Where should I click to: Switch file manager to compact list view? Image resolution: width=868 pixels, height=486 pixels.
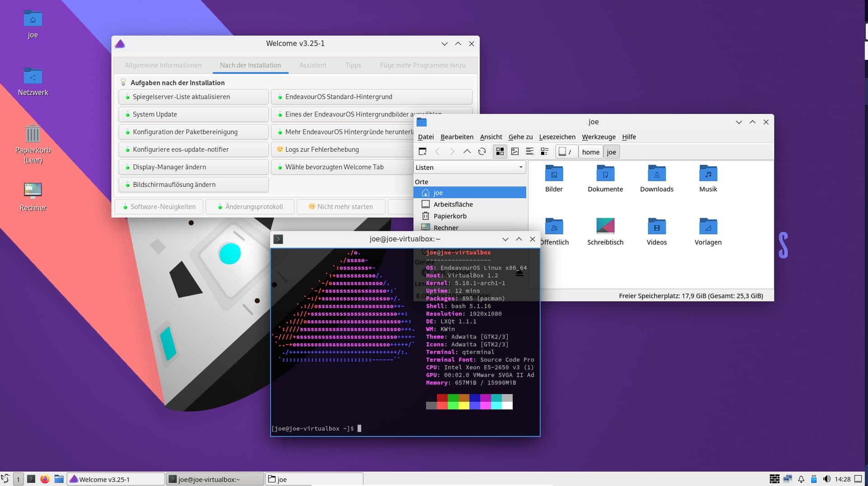[x=530, y=152]
